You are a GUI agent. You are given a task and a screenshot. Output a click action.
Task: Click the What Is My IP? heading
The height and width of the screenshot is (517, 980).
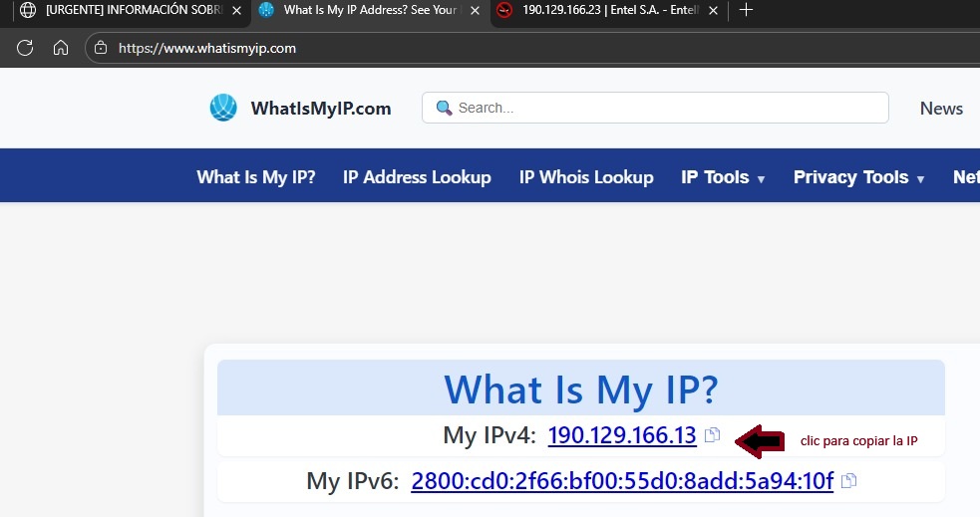click(581, 389)
